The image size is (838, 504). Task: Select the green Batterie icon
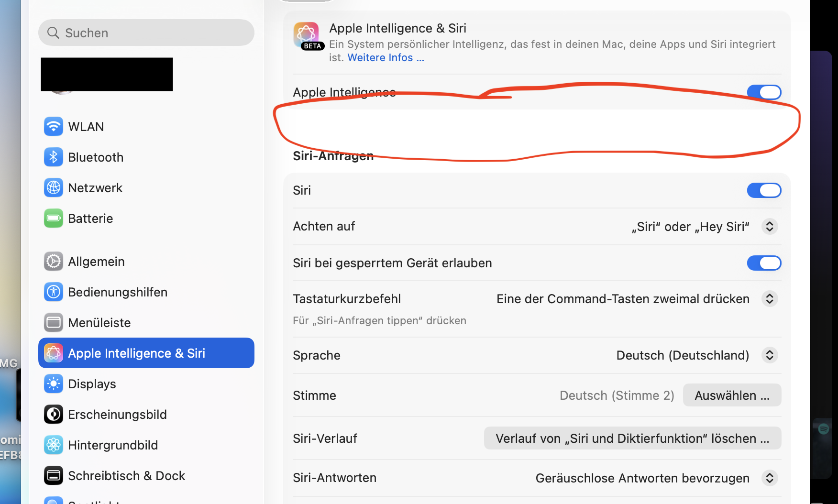tap(54, 219)
